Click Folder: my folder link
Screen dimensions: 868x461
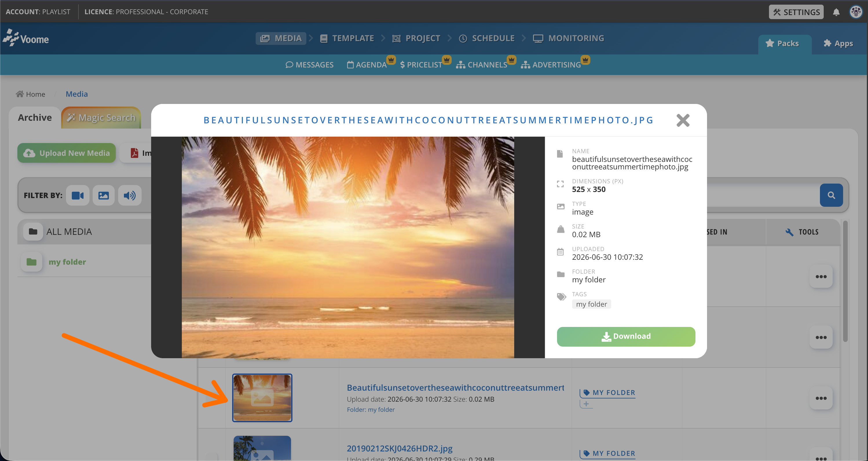(x=371, y=409)
